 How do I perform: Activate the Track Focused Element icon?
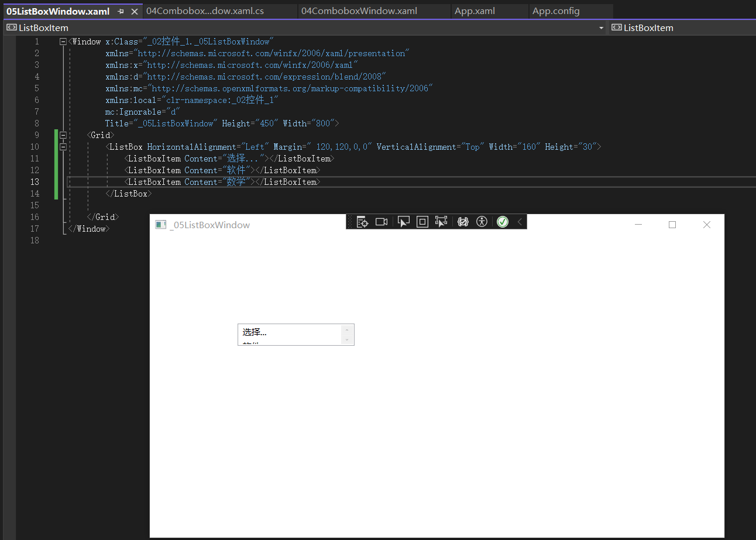click(x=441, y=221)
